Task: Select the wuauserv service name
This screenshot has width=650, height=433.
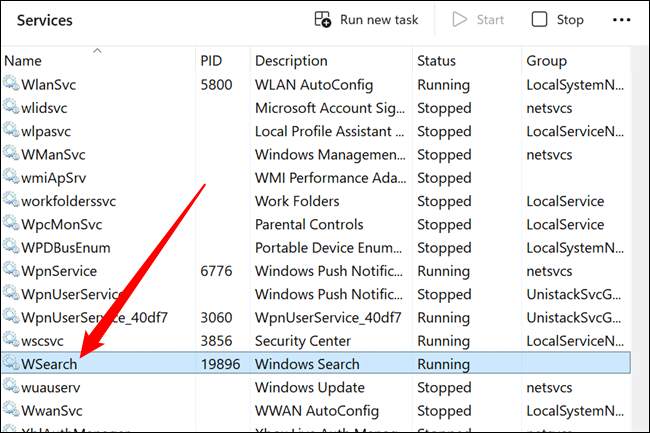Action: click(x=51, y=388)
